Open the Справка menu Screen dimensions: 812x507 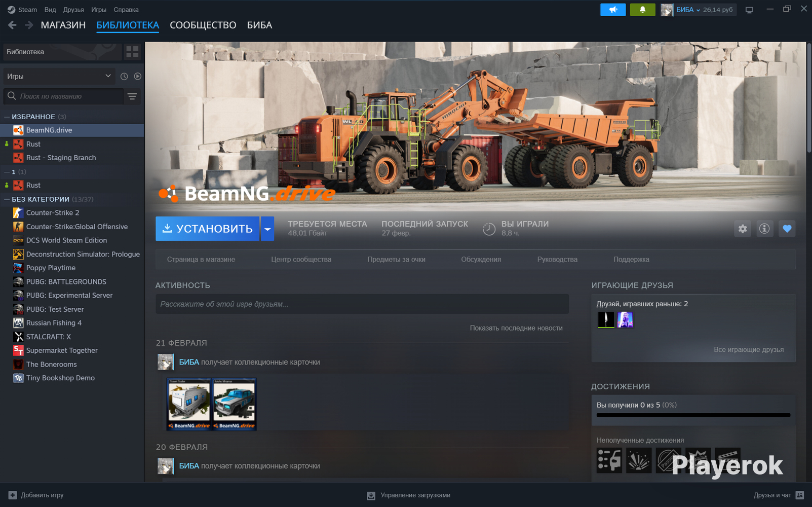click(126, 10)
